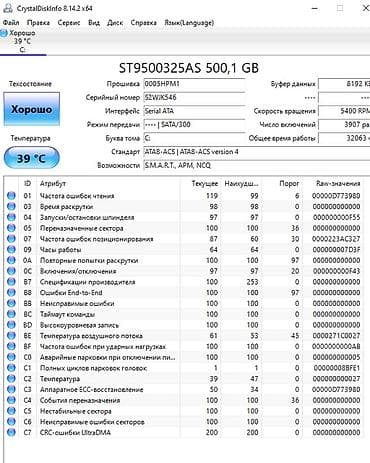Open the Справка menu
Screen dimensions: 370x463
point(143,23)
